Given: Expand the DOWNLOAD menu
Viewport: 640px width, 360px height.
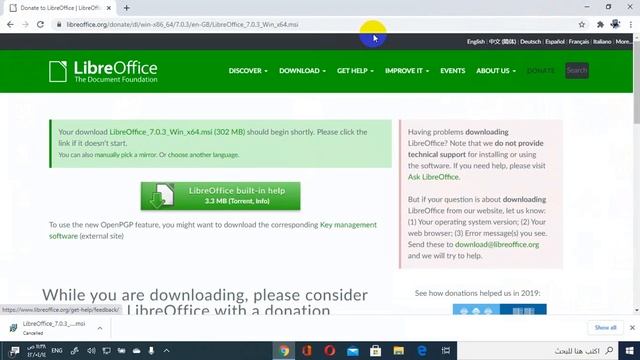Looking at the screenshot, I should coord(302,71).
